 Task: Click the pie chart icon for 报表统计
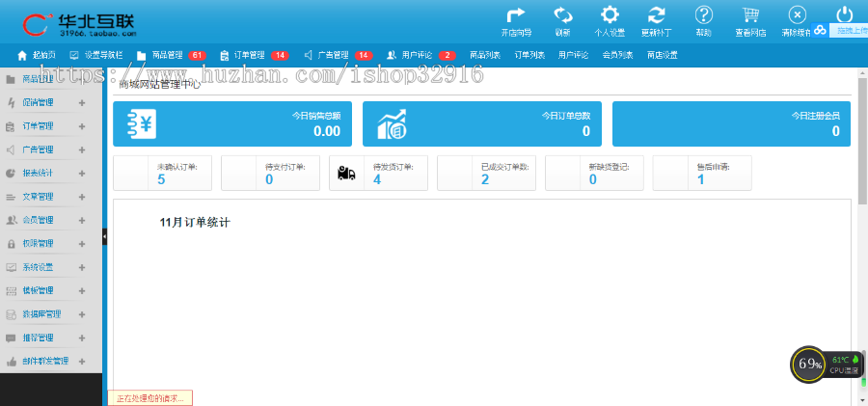[10, 173]
